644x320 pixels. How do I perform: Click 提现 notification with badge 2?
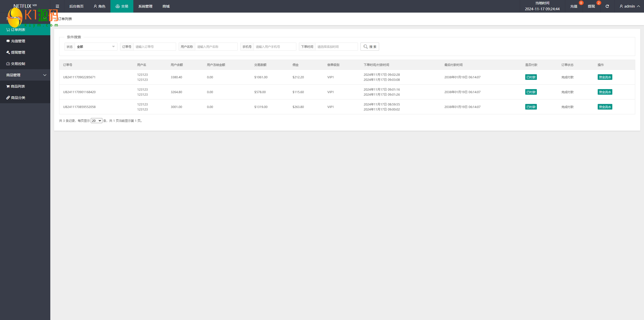591,6
